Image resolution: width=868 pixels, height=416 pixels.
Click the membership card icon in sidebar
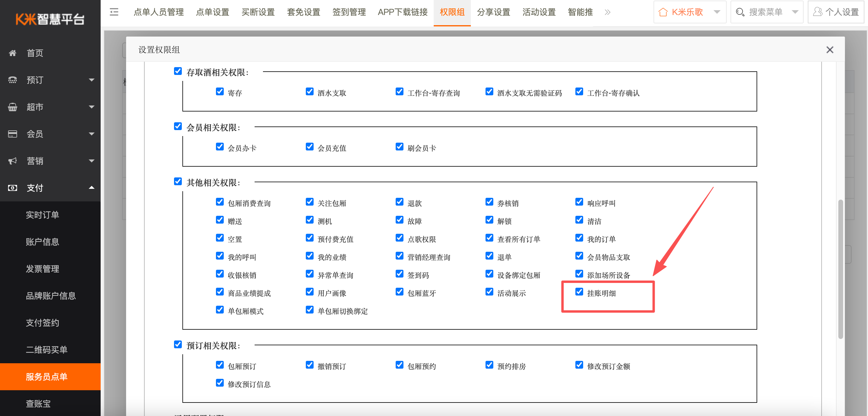(x=13, y=134)
